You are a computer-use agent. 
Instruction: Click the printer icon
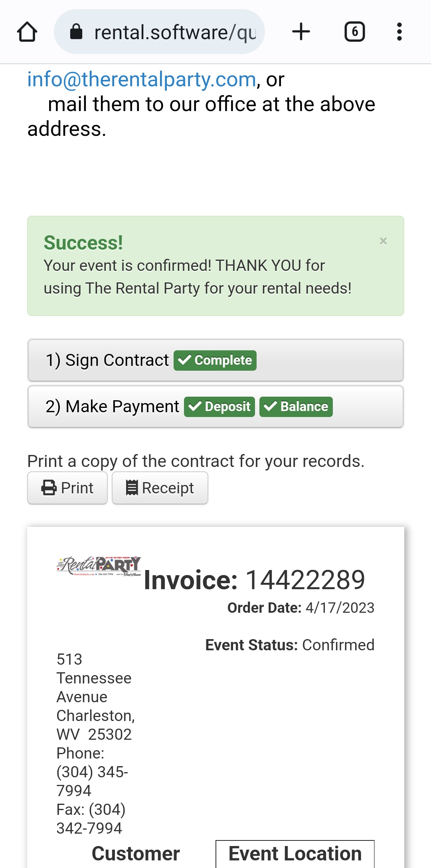(49, 488)
